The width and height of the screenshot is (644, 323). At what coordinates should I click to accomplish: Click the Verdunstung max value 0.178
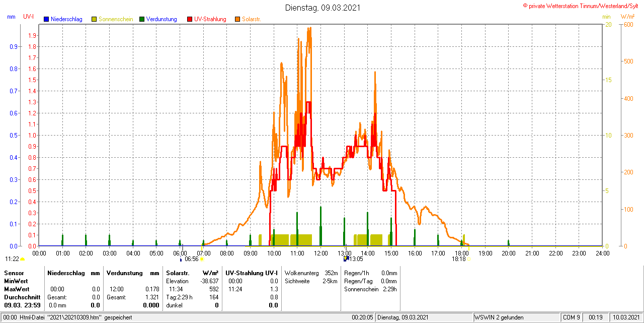151,289
